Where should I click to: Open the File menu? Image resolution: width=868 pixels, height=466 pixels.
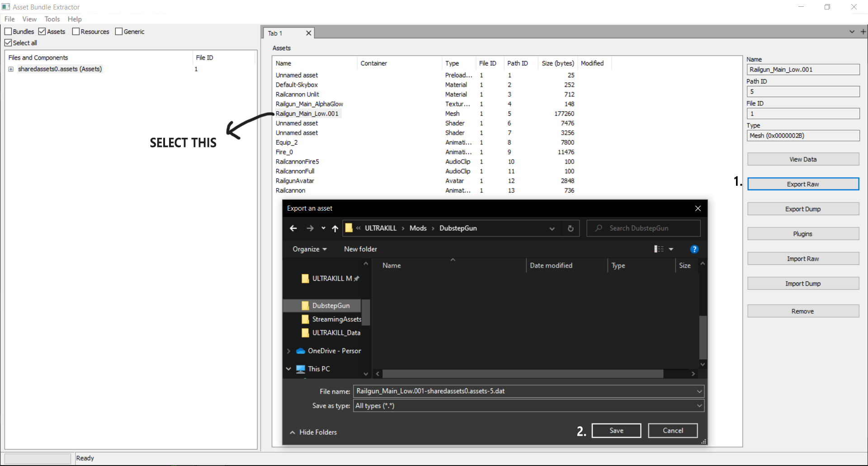click(x=9, y=19)
